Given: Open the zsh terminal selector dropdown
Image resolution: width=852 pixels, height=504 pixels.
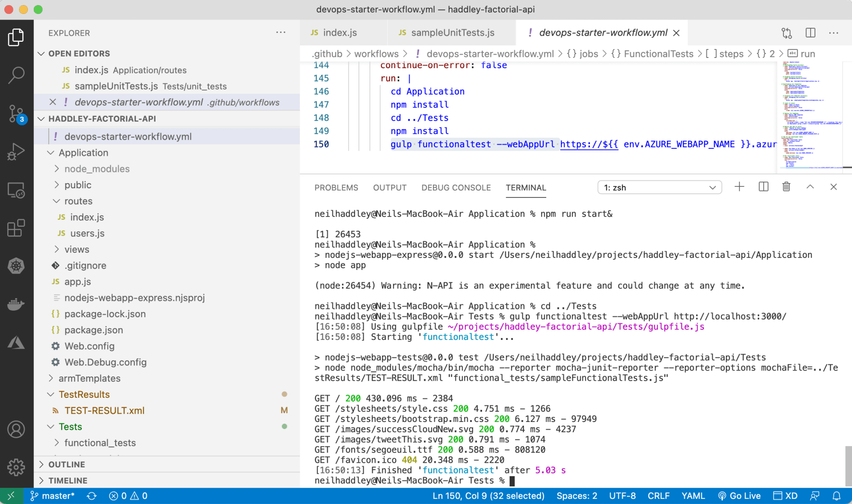Looking at the screenshot, I should click(659, 187).
